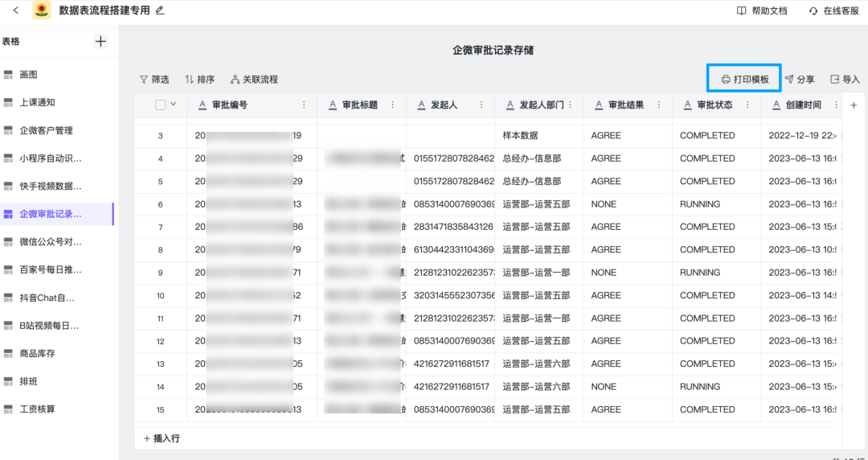Open the 百家号每日推… table

coord(57,270)
